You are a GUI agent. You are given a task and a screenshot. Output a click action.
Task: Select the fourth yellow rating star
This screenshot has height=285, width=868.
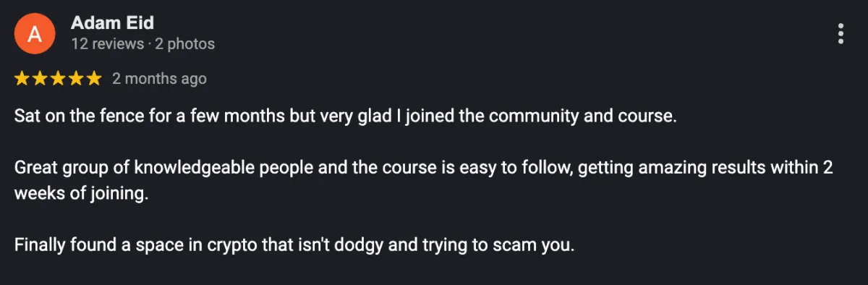pos(76,79)
